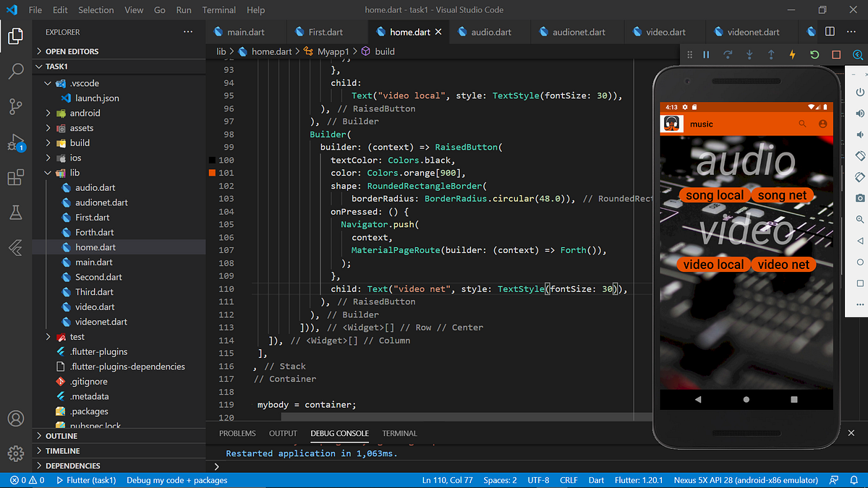Click the Flutter hot reload lightning icon

(x=793, y=55)
